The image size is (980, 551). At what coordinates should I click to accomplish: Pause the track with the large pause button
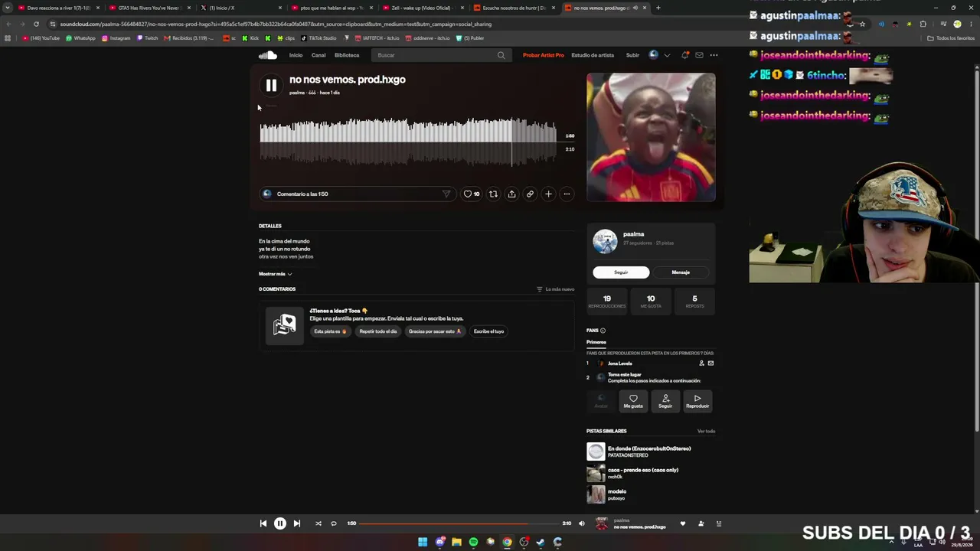[x=271, y=86]
